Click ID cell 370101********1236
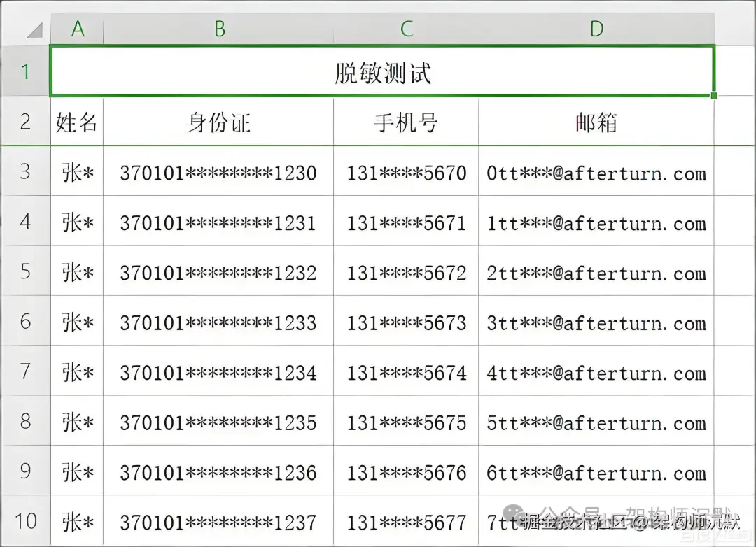This screenshot has width=756, height=547. click(x=218, y=471)
